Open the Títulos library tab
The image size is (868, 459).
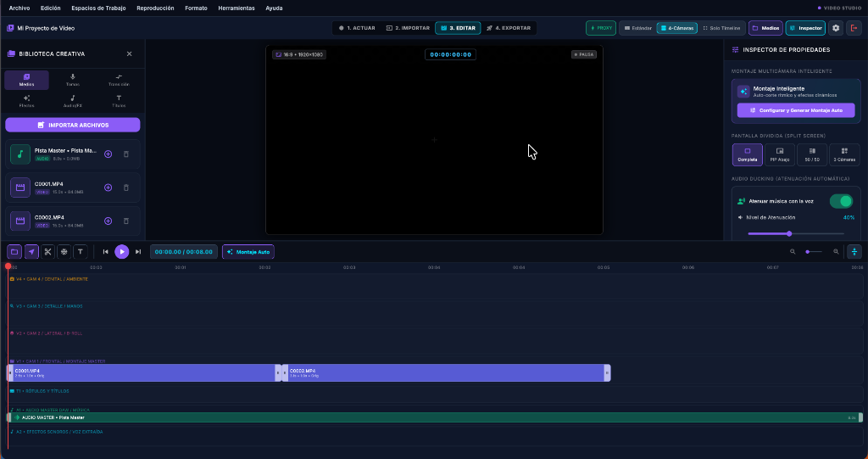(119, 101)
